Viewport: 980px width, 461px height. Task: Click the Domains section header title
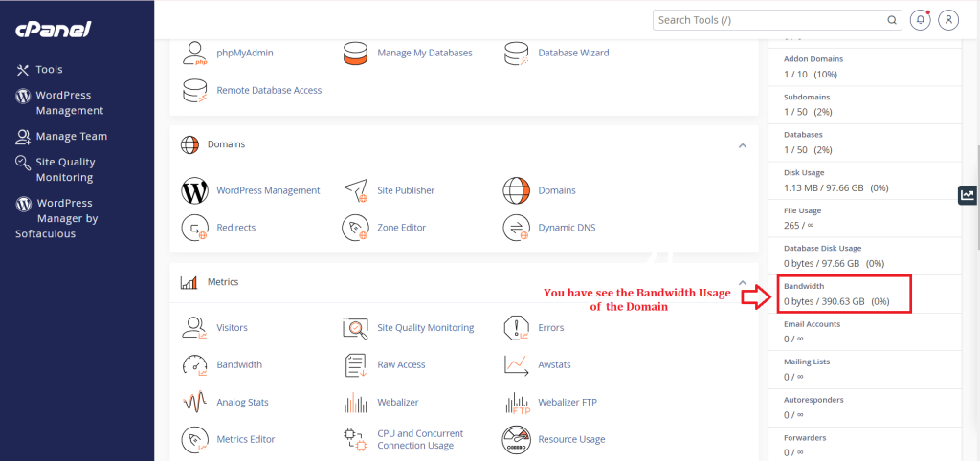pos(226,144)
